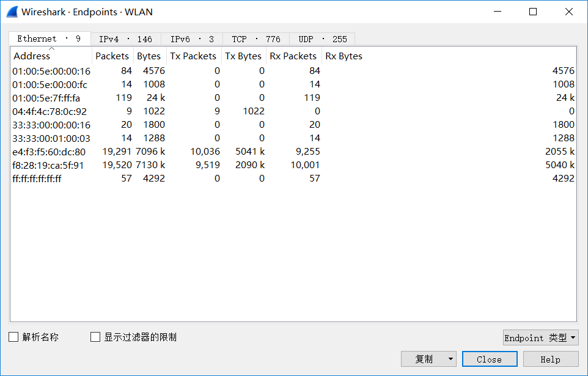Open the 复制 dropdown arrow
Image resolution: width=588 pixels, height=376 pixels.
coord(450,359)
